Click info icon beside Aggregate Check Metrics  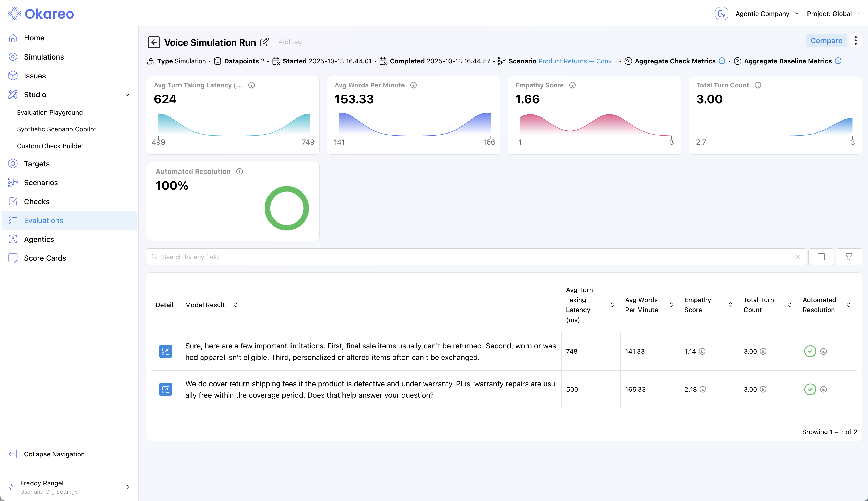(722, 61)
